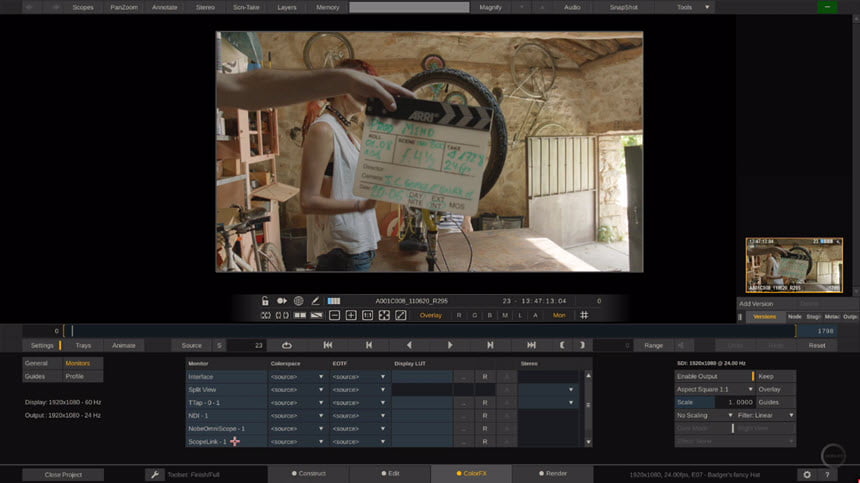Click the zoom out minus icon
This screenshot has width=860, height=483.
(x=334, y=315)
